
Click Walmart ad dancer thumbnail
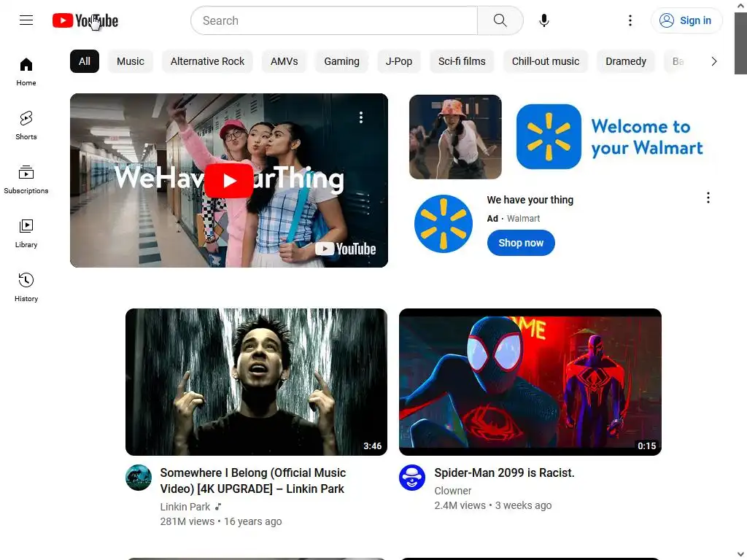(x=455, y=136)
